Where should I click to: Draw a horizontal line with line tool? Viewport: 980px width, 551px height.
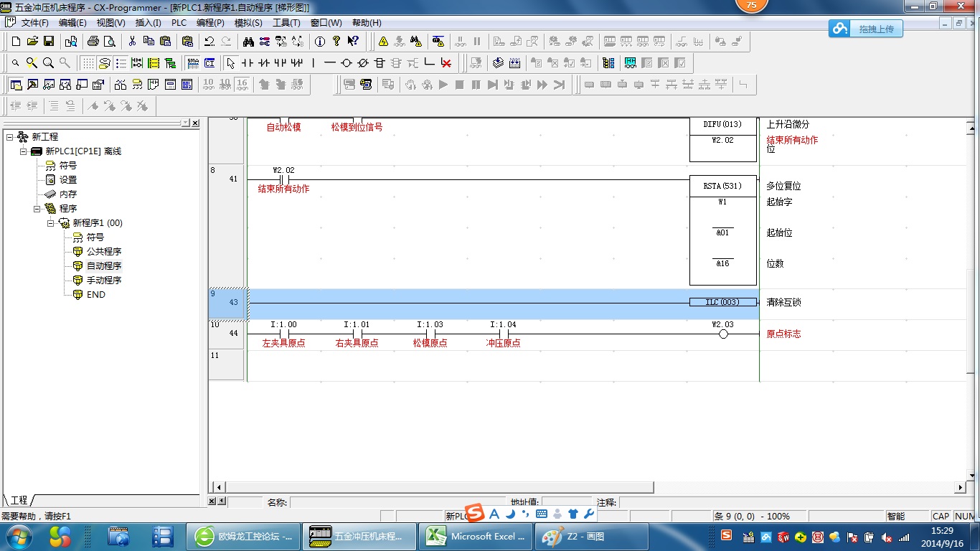[330, 63]
